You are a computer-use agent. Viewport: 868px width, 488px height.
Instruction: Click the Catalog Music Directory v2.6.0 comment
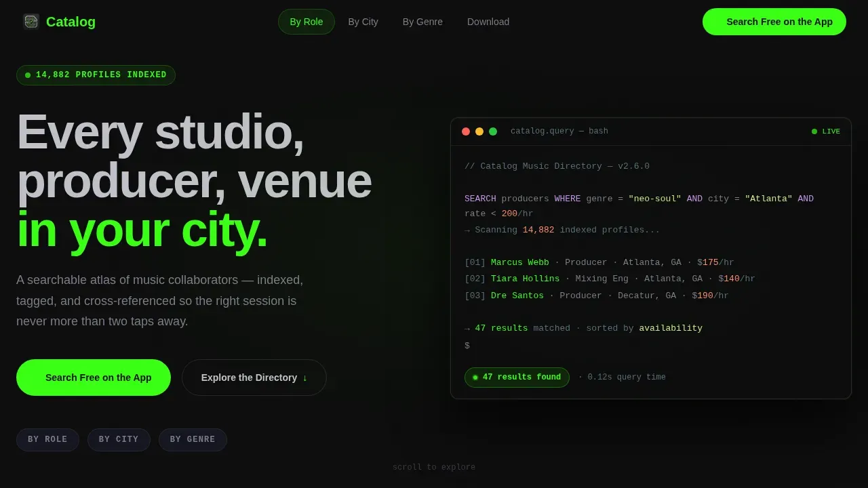point(557,167)
